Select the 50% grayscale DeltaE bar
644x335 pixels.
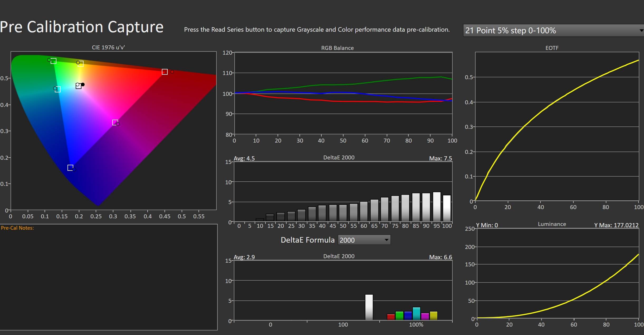(x=343, y=213)
